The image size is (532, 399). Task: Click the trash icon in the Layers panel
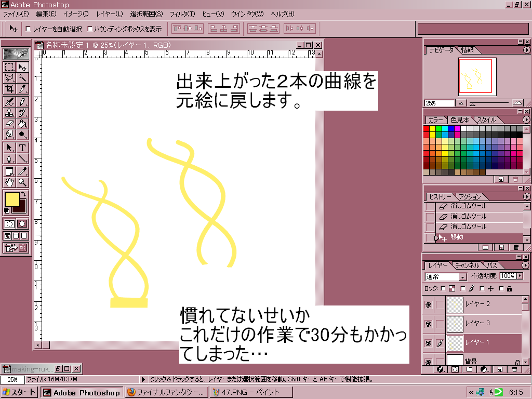(x=514, y=369)
